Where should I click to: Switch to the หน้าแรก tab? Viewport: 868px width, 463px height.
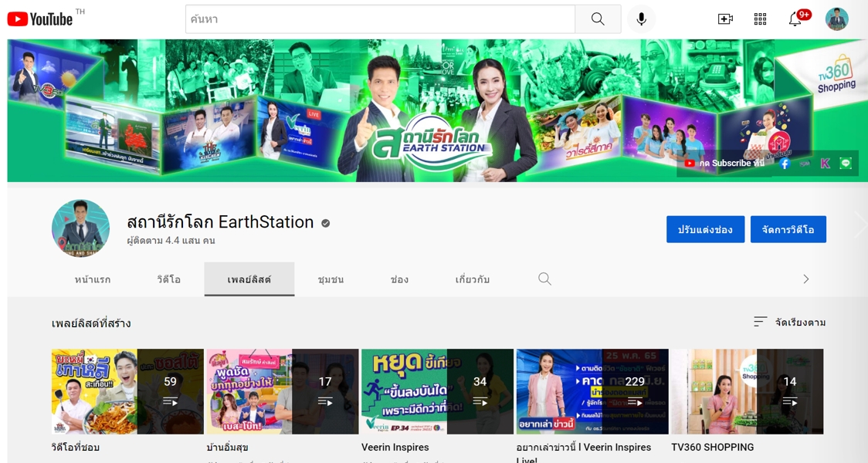click(93, 279)
